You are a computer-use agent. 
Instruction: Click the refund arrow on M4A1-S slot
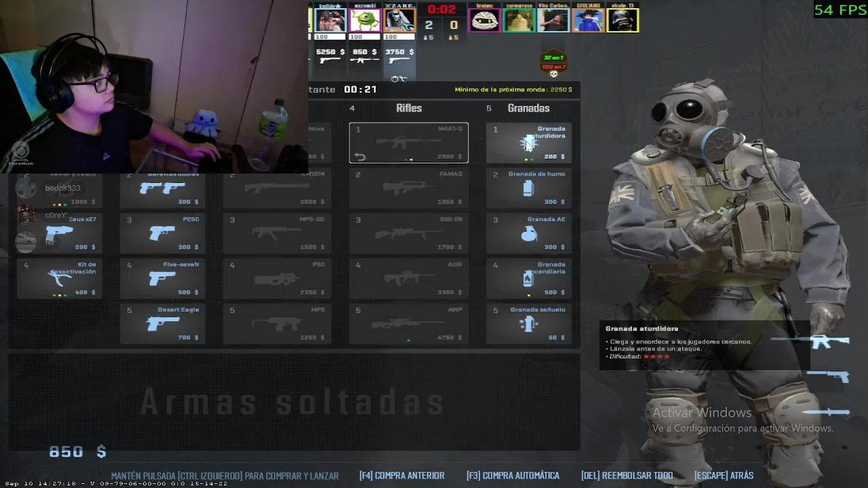pyautogui.click(x=359, y=157)
